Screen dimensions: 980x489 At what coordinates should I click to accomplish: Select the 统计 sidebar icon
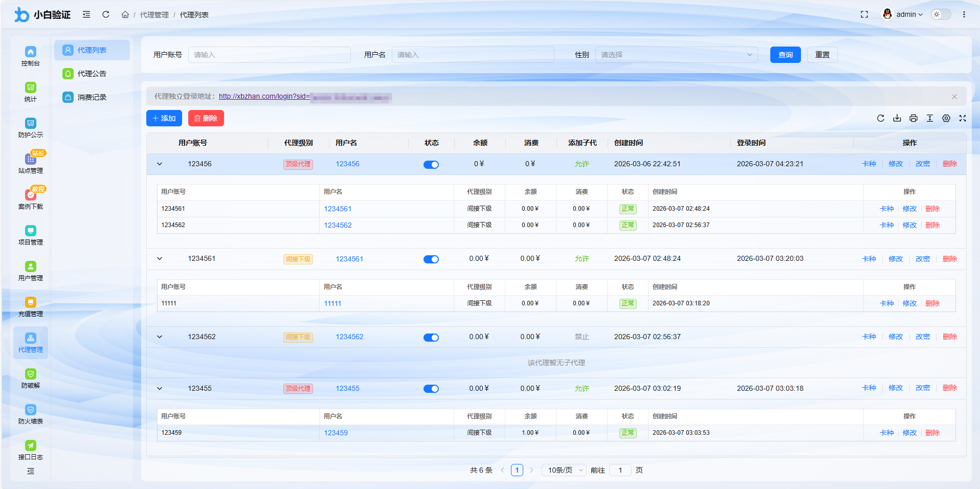[31, 91]
